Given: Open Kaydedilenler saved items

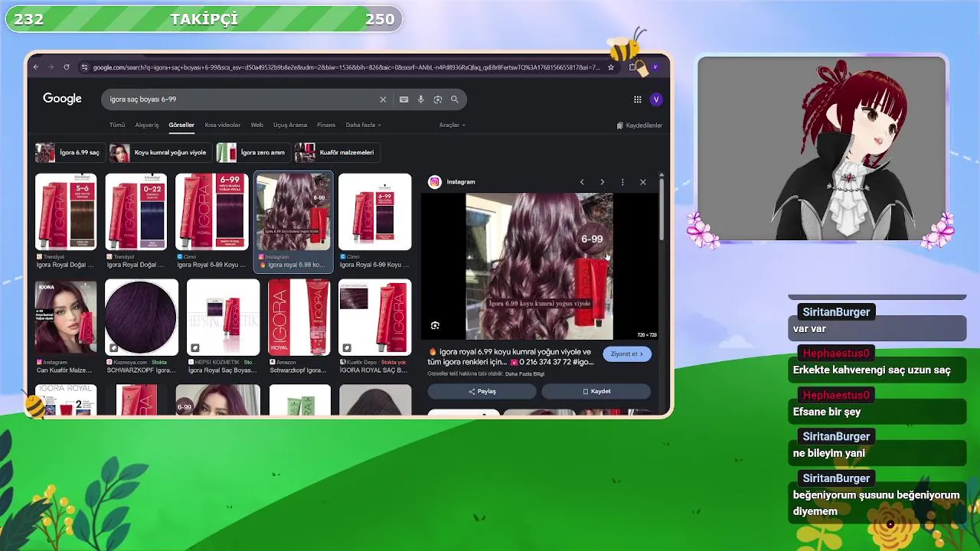Looking at the screenshot, I should tap(639, 126).
